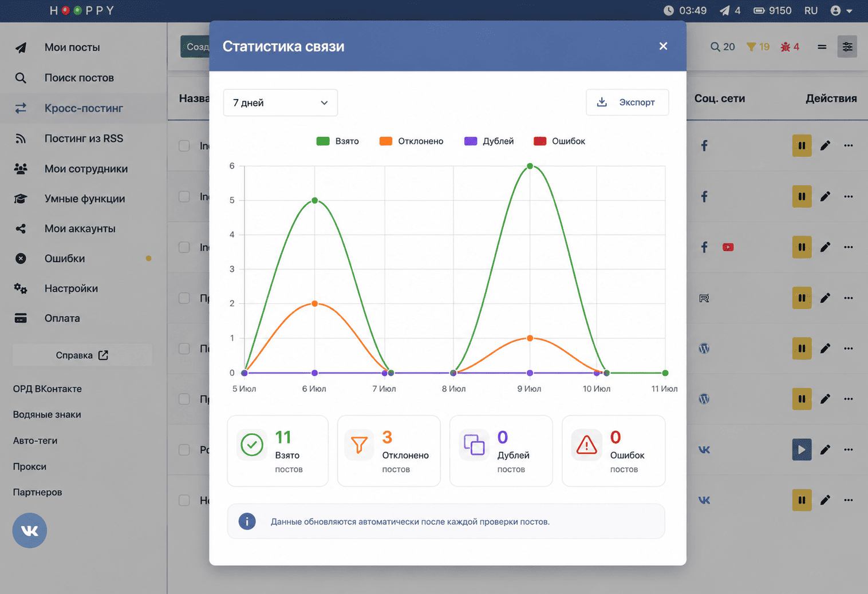Click the VK round icon in the sidebar
This screenshot has height=594, width=868.
pos(29,530)
